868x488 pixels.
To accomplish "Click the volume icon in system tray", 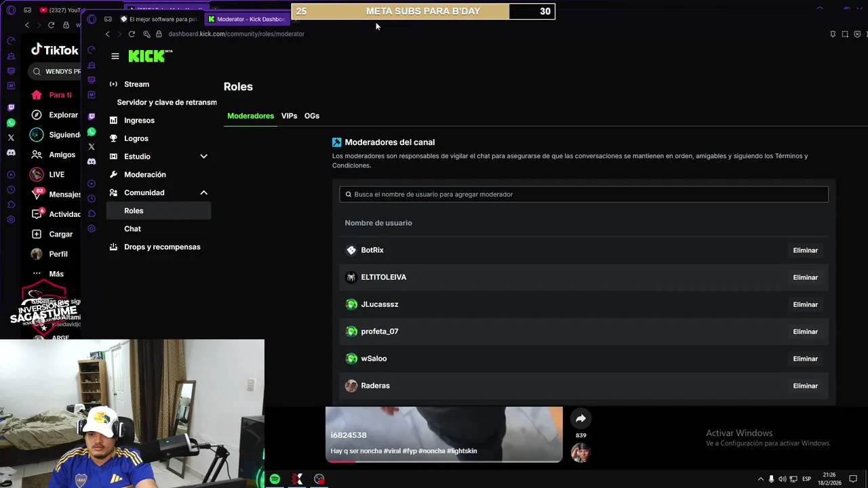I will coord(782,479).
